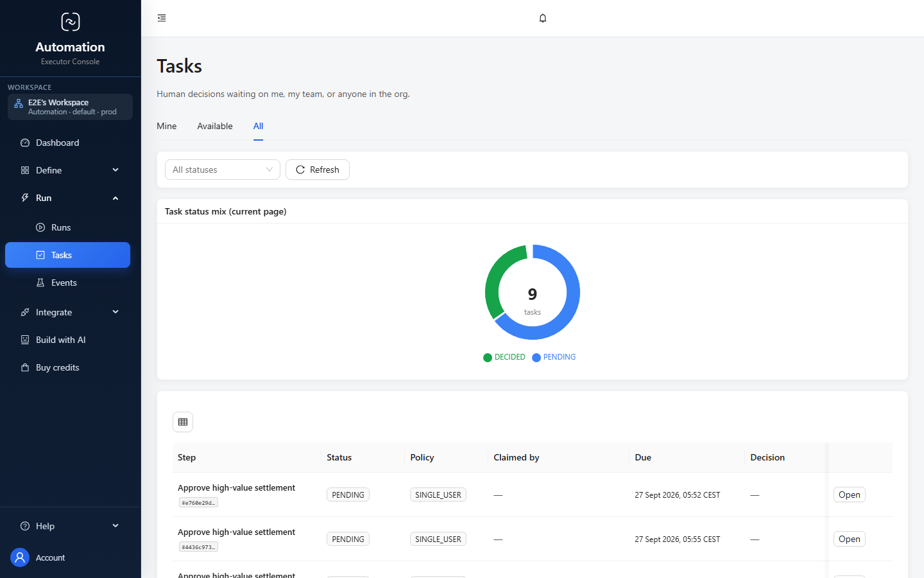Click the Buy credits bag icon
Viewport: 924px width, 578px height.
click(25, 367)
